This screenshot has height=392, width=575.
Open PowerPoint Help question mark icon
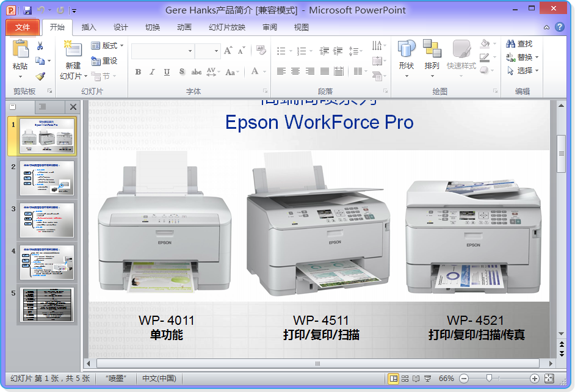tap(559, 27)
